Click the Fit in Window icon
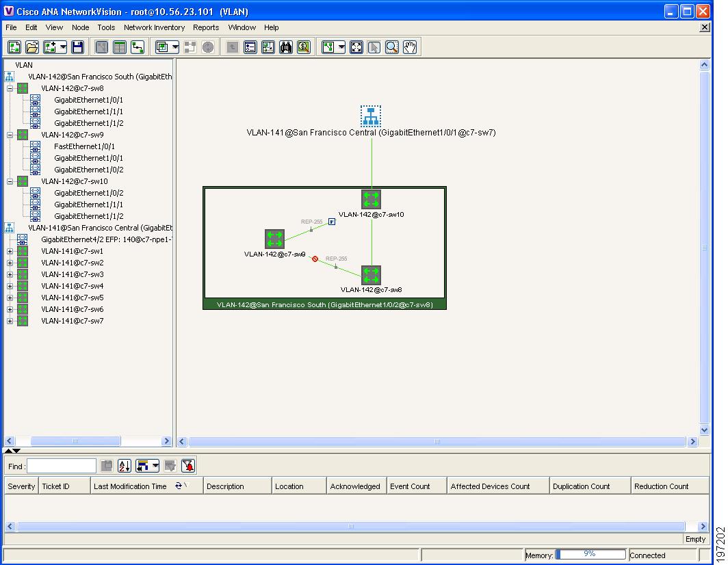Image resolution: width=728 pixels, height=565 pixels. click(x=356, y=47)
